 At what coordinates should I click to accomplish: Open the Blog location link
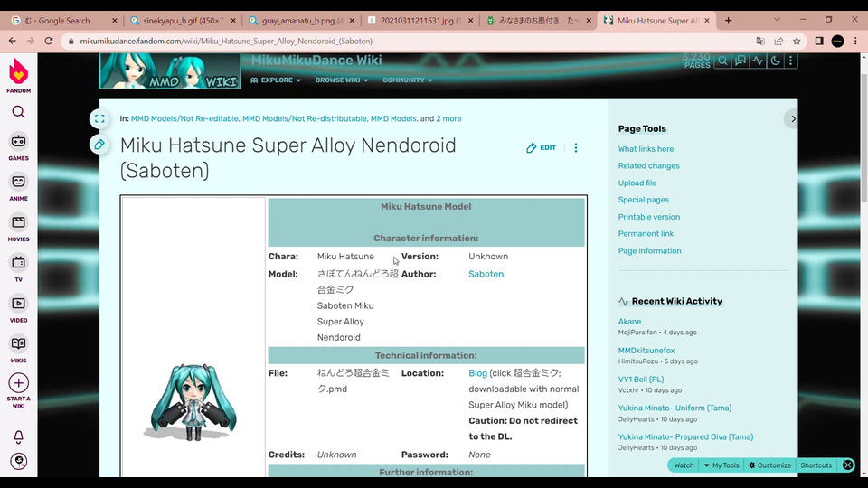[477, 373]
